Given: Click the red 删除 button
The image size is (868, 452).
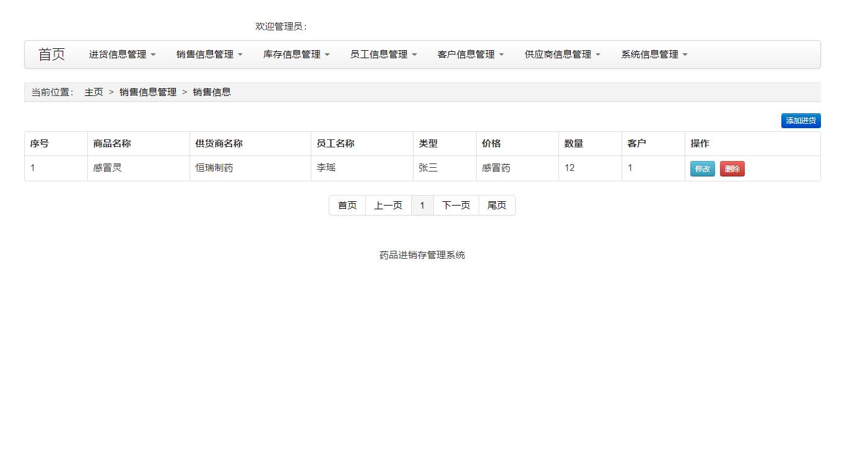Looking at the screenshot, I should pyautogui.click(x=732, y=168).
